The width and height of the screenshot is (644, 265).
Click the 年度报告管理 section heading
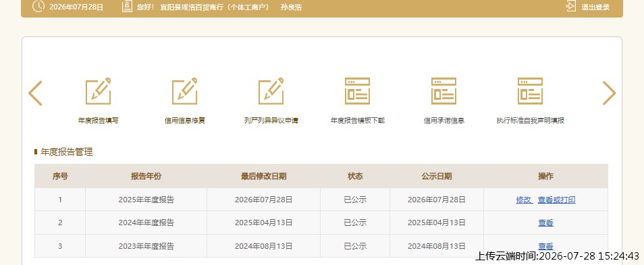coord(67,152)
